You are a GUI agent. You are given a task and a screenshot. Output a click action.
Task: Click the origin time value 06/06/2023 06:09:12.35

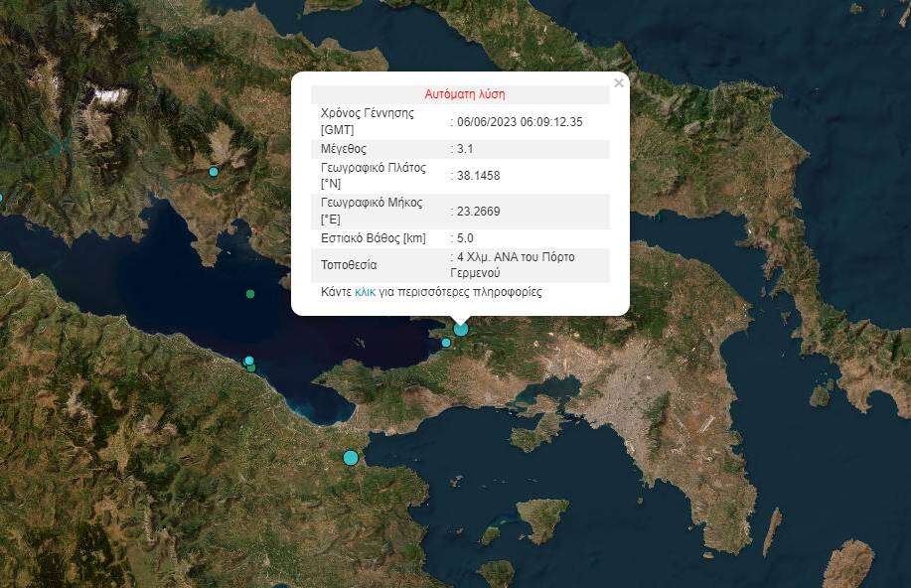[519, 122]
